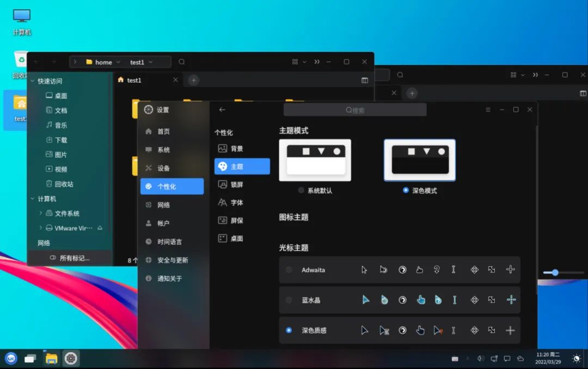Screen dimensions: 588x369
Task: Switch to the 字体 personalization page
Action: point(242,202)
